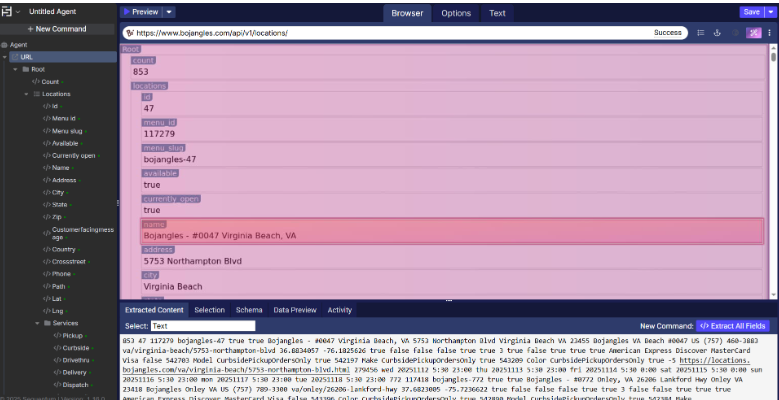
Task: Click the Preview play button
Action: (140, 12)
